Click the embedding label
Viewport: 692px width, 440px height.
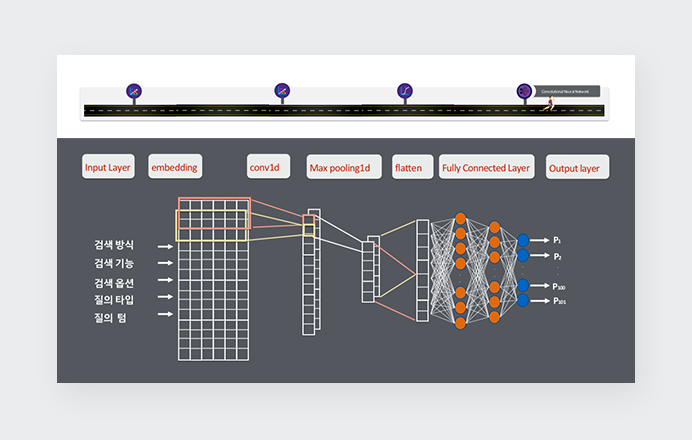(x=175, y=166)
